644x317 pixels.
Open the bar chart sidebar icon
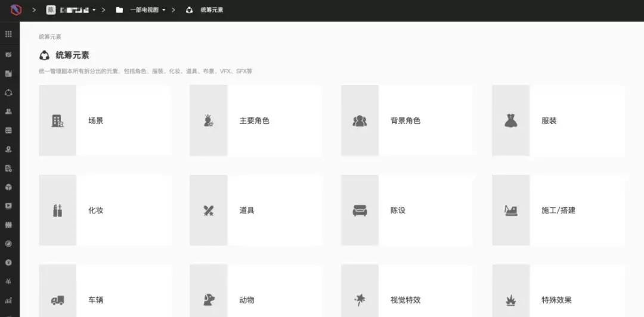coord(8,300)
